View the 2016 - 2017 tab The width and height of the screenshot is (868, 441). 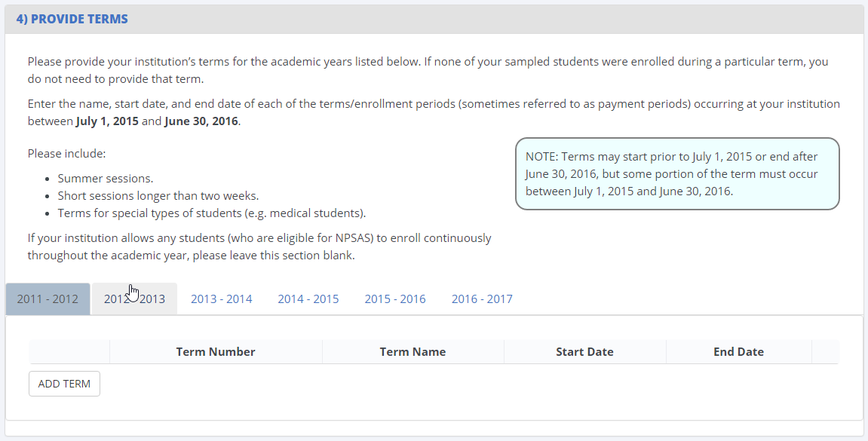482,299
